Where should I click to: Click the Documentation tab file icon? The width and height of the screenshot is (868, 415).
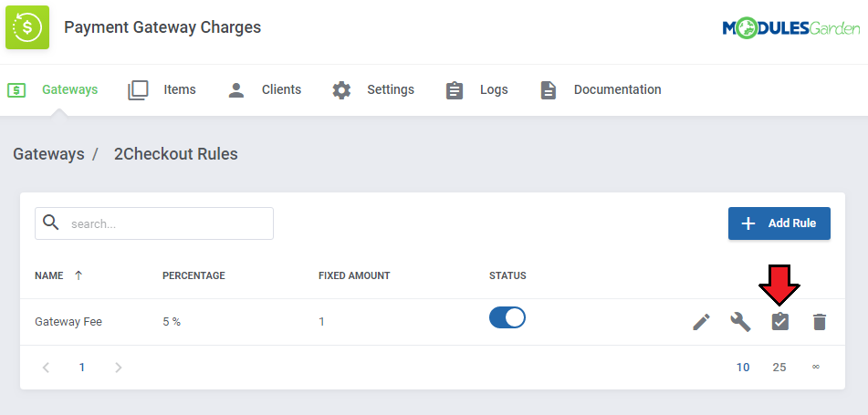tap(548, 90)
